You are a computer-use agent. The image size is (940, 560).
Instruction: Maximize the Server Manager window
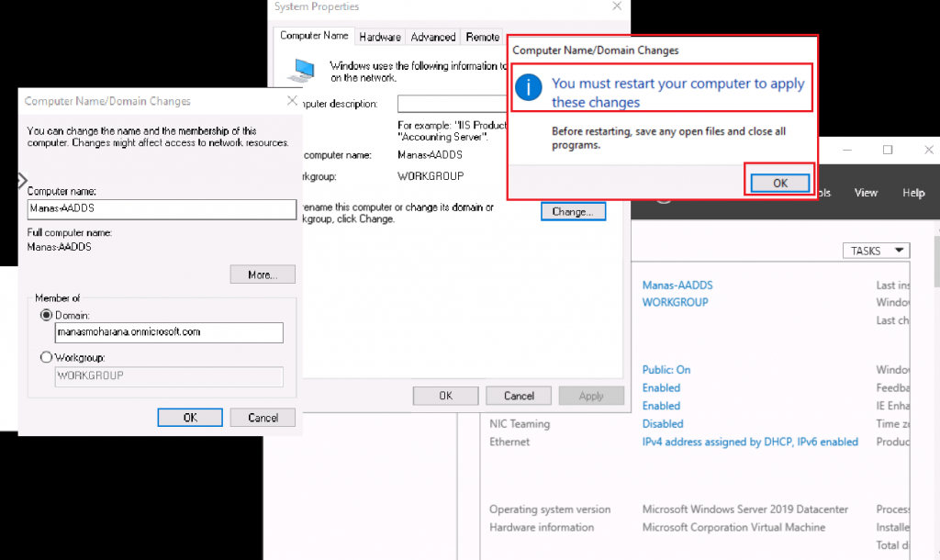click(888, 150)
